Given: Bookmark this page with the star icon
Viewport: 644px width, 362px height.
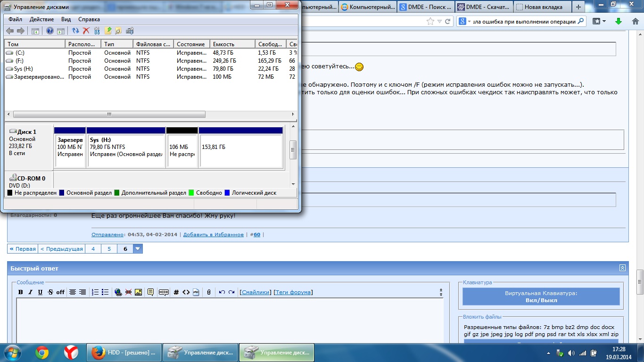Looking at the screenshot, I should tap(430, 21).
